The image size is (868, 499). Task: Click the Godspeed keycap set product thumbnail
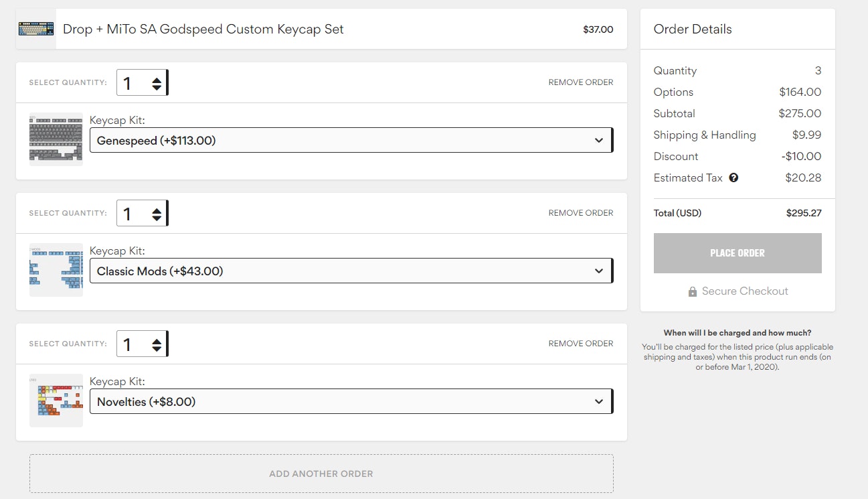coord(36,29)
